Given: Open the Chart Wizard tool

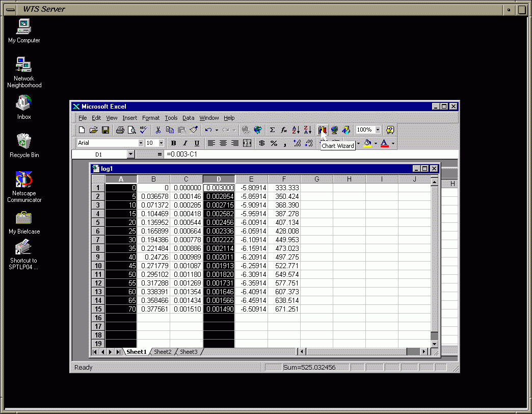Looking at the screenshot, I should tap(323, 130).
